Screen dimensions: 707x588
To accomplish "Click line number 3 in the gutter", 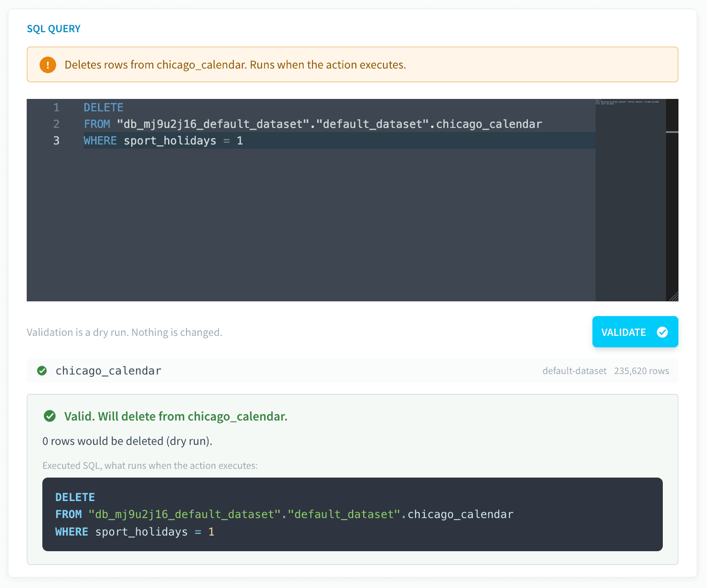I will [56, 141].
